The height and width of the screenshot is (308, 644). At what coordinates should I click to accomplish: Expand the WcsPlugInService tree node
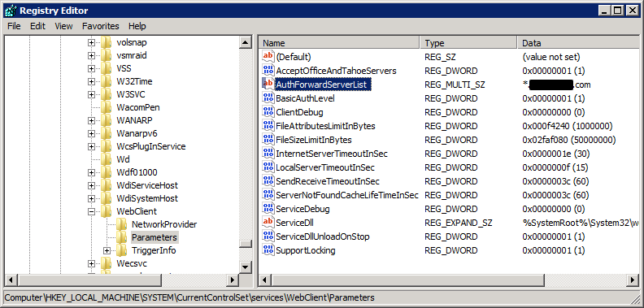pyautogui.click(x=91, y=146)
